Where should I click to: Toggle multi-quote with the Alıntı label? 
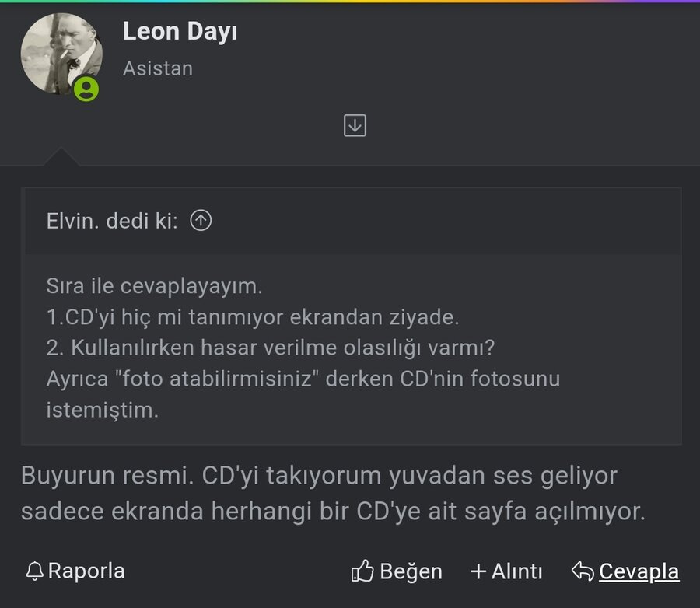[x=516, y=572]
